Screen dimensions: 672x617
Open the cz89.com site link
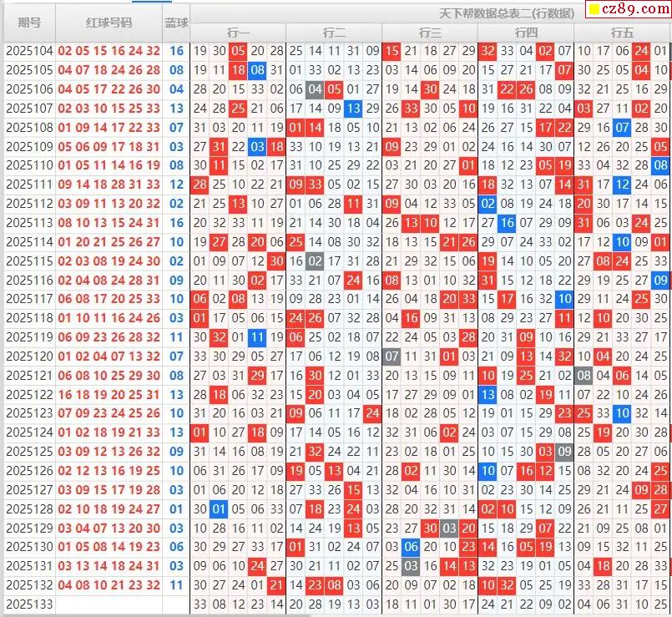(633, 10)
